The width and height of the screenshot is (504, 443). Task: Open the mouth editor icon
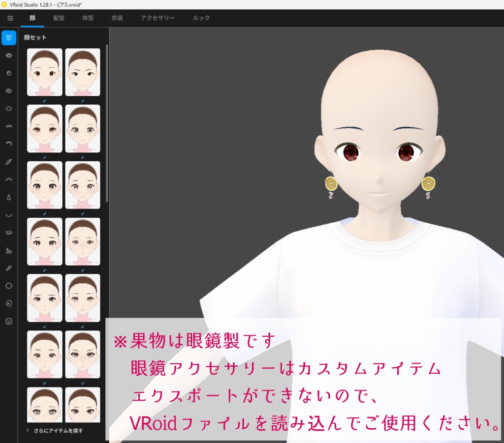pos(9,214)
